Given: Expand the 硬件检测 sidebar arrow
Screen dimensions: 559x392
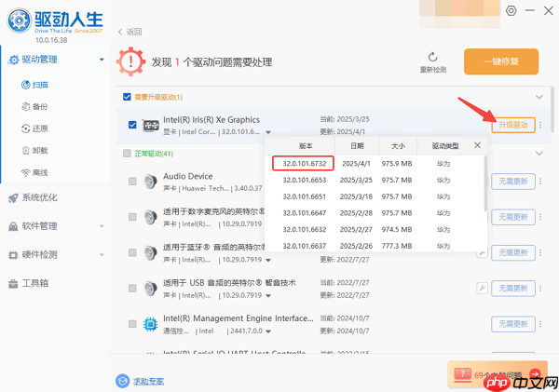Looking at the screenshot, I should [102, 255].
